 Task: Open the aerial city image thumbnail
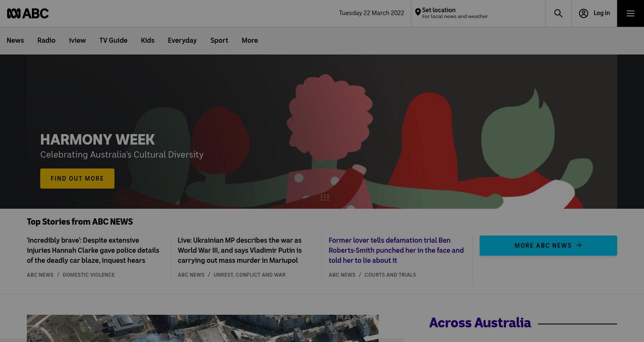tap(203, 328)
